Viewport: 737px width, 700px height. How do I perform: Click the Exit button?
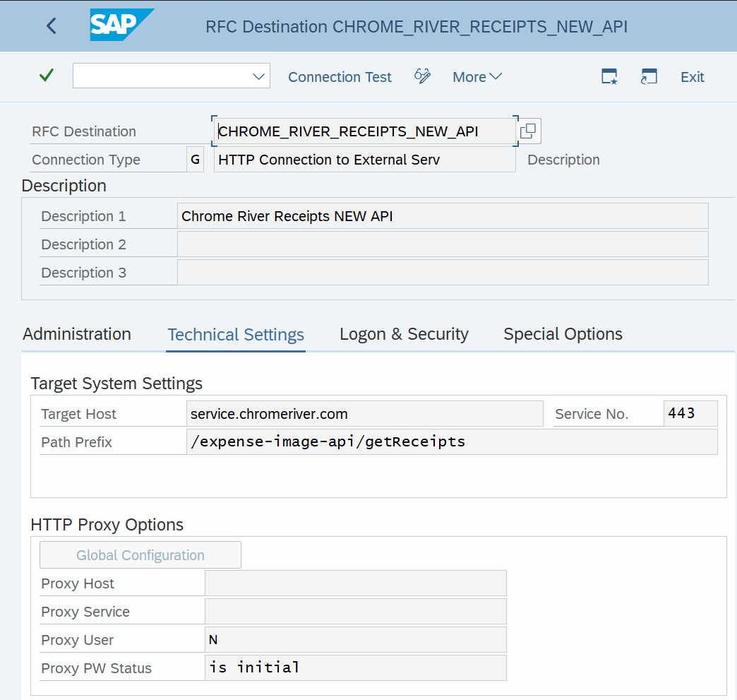point(692,76)
